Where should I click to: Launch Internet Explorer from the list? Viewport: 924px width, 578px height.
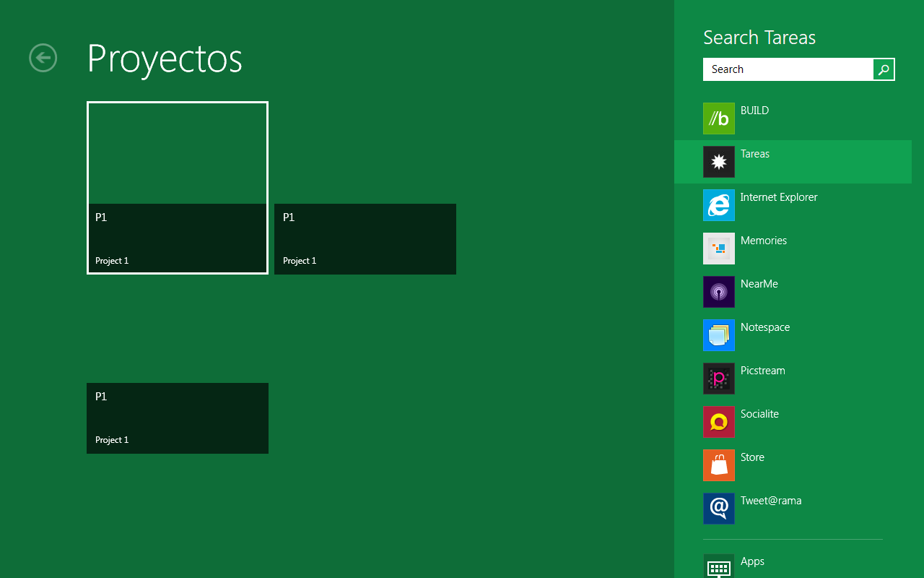[718, 205]
